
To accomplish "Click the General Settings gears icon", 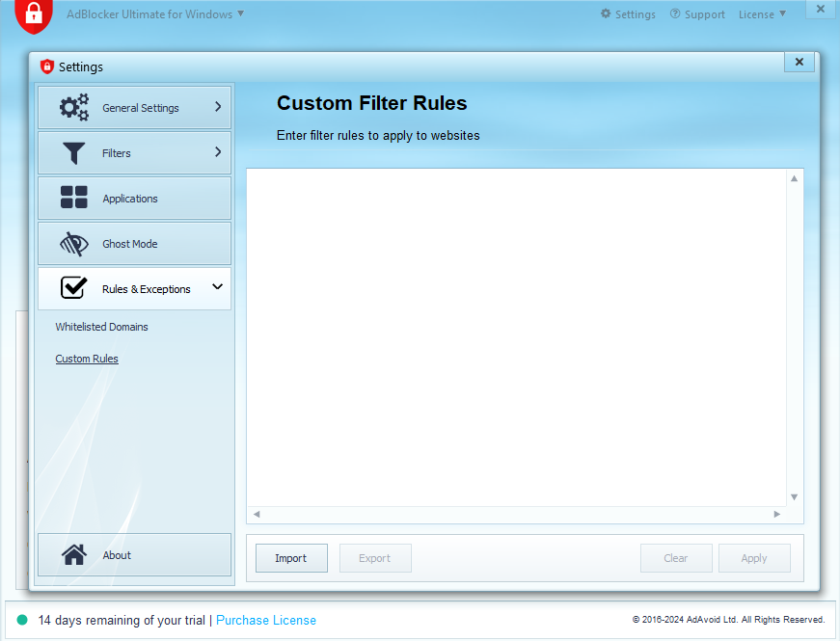I will (x=74, y=108).
